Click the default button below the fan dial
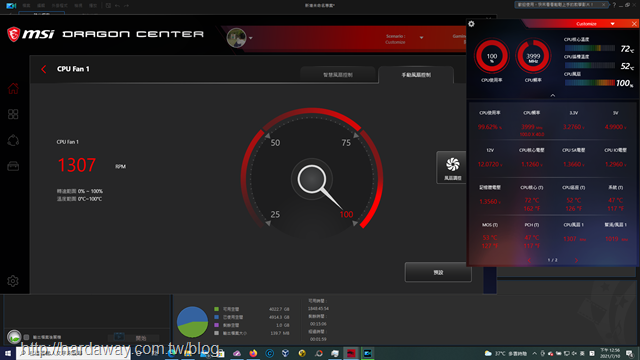This screenshot has height=360, width=640. coord(438,272)
